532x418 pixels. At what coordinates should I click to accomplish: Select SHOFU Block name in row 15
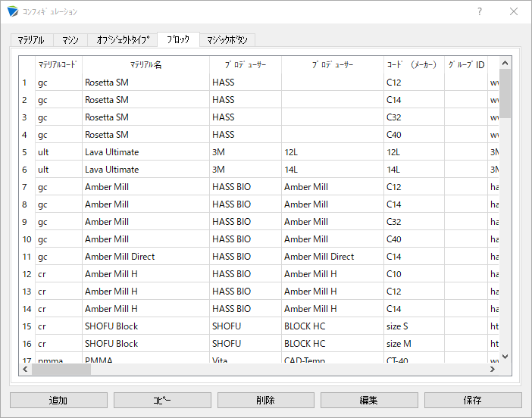146,326
